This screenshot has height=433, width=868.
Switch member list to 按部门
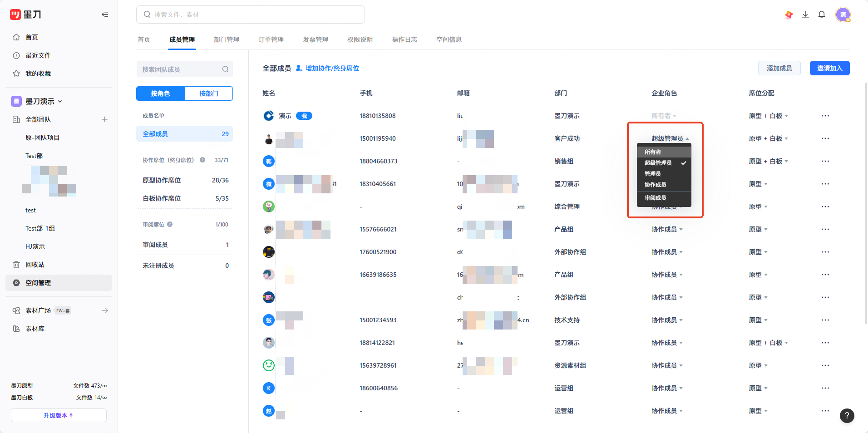pyautogui.click(x=209, y=93)
